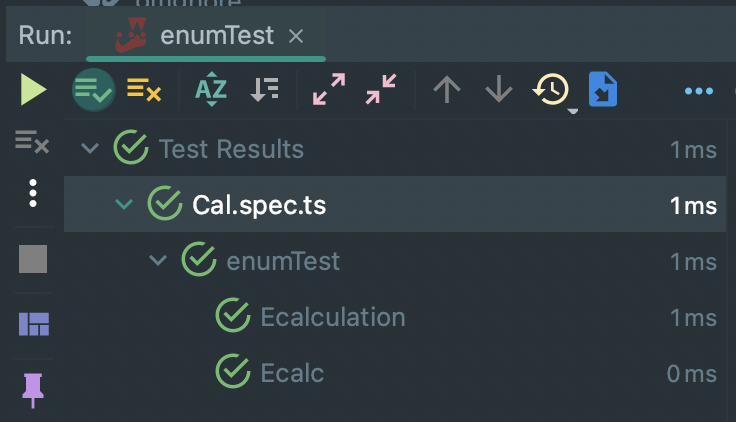Click the layout icon in left sidebar
Viewport: 736px width, 422px height.
point(33,324)
